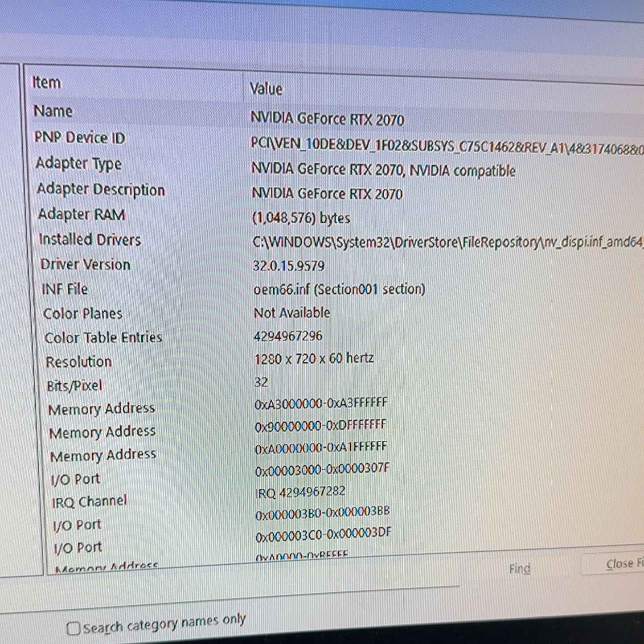Select the 'Installed Drivers' item label
644x644 pixels.
tap(90, 240)
